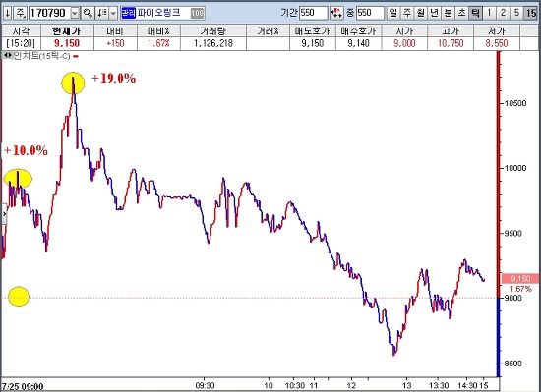541x392 pixels.
Task: Select the 틱 tick chart button
Action: pos(475,13)
